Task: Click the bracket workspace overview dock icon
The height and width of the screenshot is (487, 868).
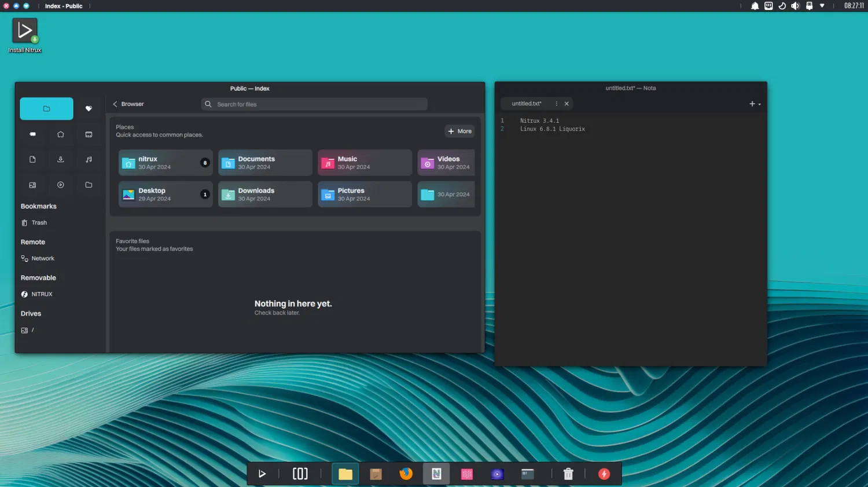Action: [x=300, y=474]
